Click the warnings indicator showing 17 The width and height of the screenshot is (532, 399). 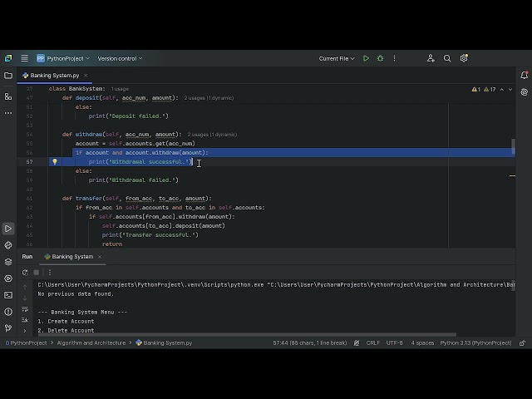coord(490,90)
